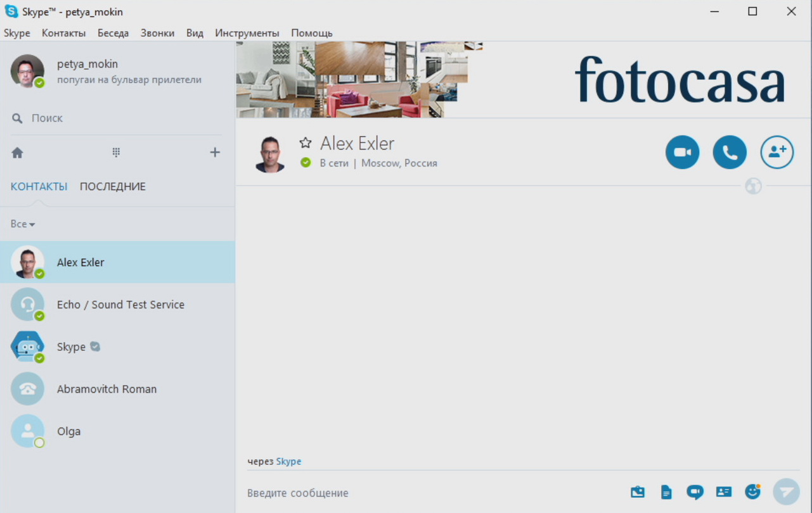The image size is (812, 513).
Task: Open the "Звонки" menu
Action: click(x=157, y=33)
